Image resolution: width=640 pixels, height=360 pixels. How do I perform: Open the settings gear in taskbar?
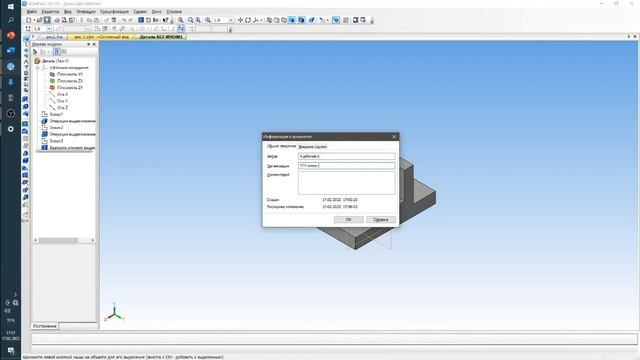[x=11, y=129]
